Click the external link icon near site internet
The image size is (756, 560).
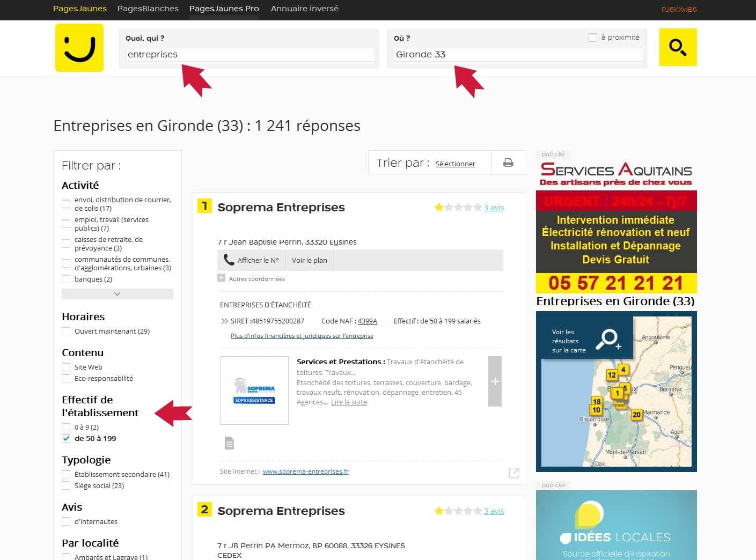point(513,473)
